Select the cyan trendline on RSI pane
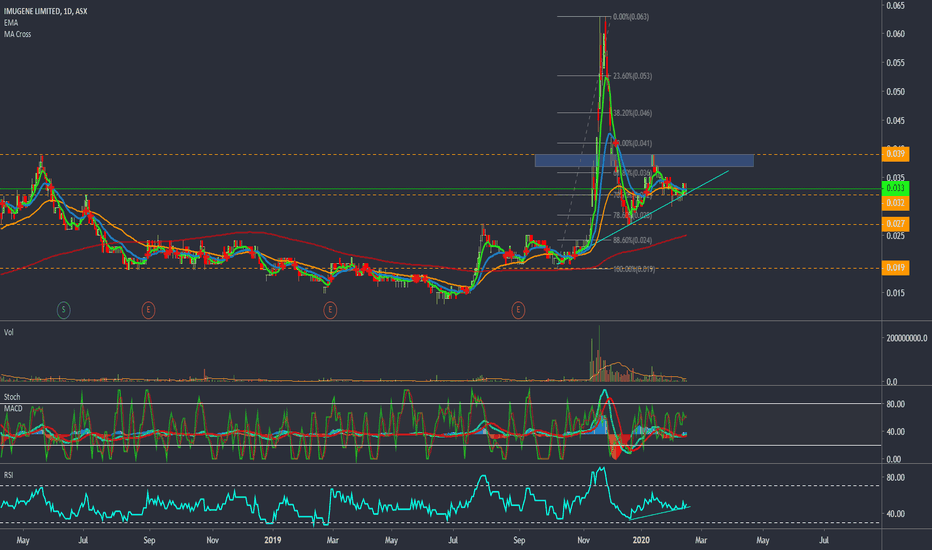Screen dimensions: 932x550 click(659, 513)
